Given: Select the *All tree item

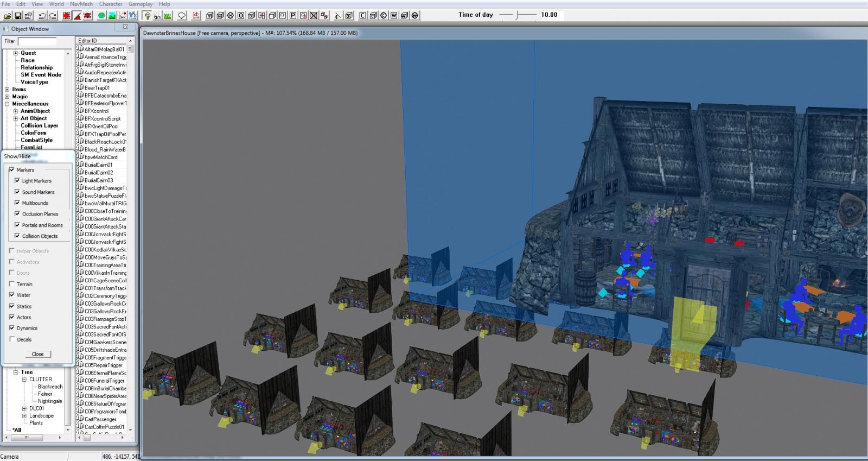Looking at the screenshot, I should pyautogui.click(x=17, y=430).
